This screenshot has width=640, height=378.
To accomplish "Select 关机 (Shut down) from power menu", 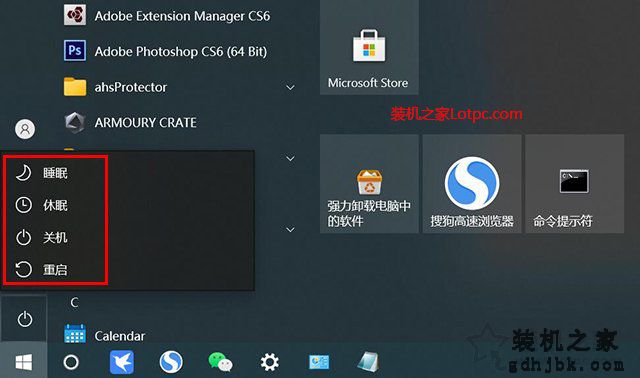I will [55, 237].
